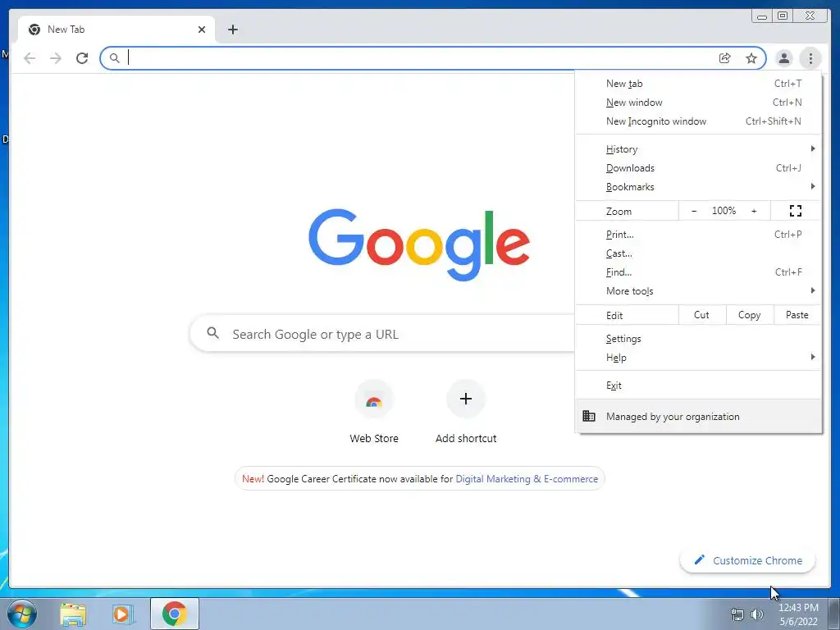Choose New tab from menu

(699, 84)
